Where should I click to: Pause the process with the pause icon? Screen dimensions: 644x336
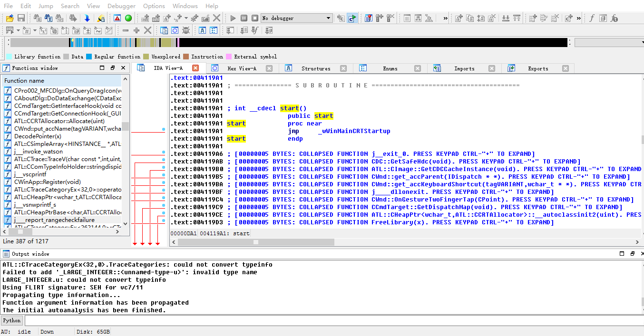(x=244, y=18)
